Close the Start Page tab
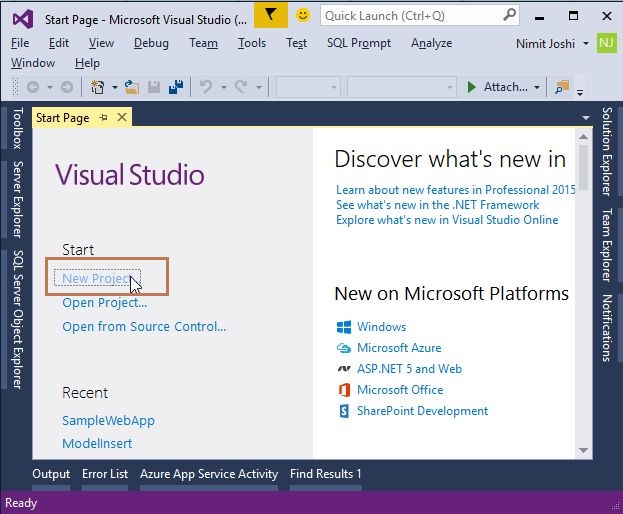 [122, 117]
